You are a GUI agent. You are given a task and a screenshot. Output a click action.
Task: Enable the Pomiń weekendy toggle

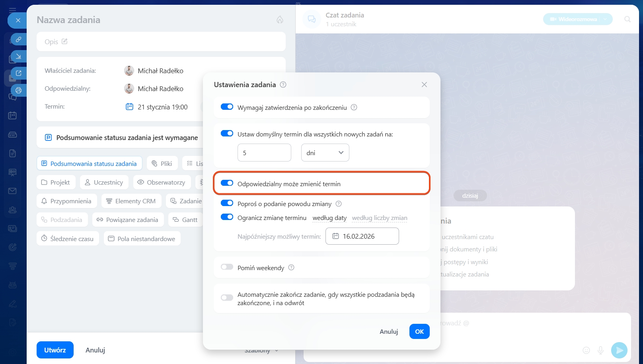(x=227, y=267)
